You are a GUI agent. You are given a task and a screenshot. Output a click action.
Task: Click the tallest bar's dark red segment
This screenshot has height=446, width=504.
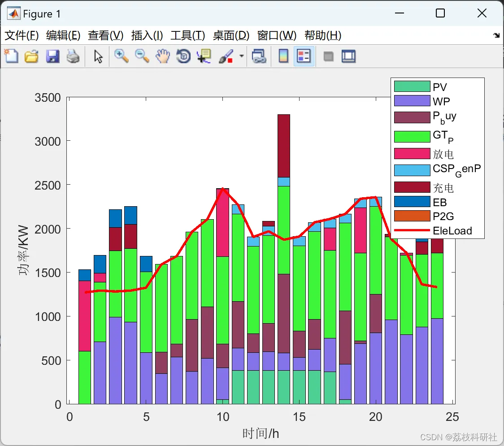(284, 146)
